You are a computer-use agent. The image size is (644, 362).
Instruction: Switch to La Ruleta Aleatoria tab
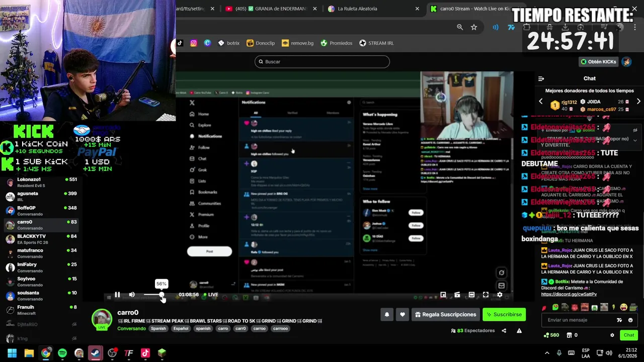point(373,9)
